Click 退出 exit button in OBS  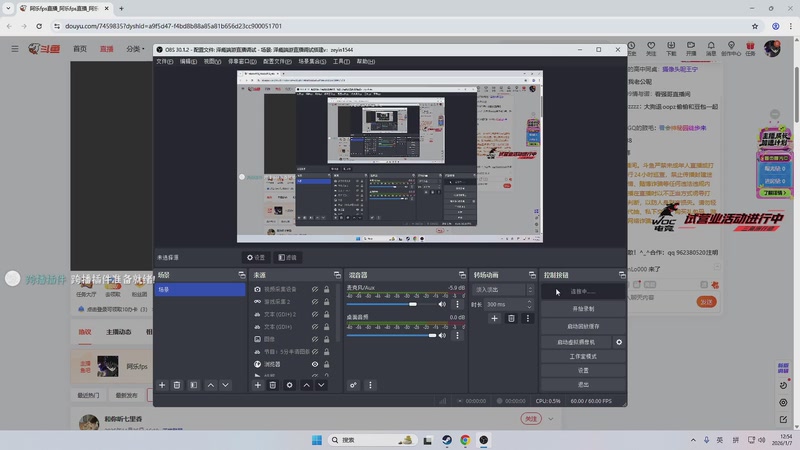click(583, 385)
